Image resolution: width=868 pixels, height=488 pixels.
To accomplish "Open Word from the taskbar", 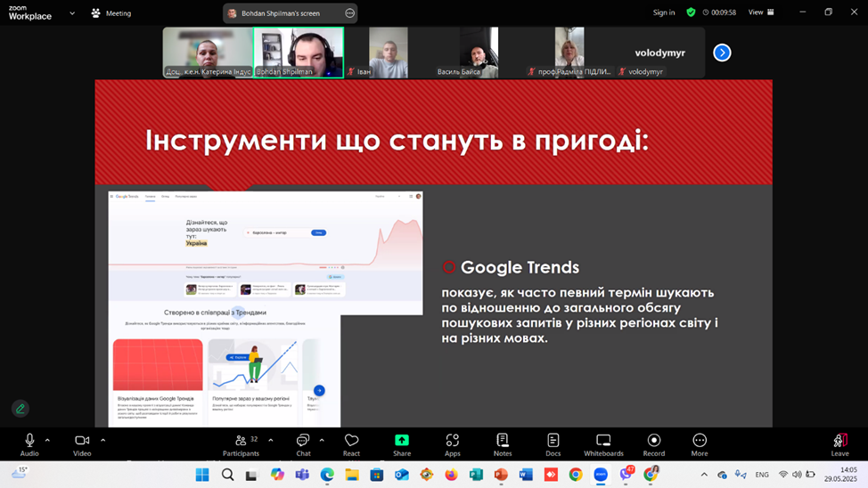I will [526, 475].
